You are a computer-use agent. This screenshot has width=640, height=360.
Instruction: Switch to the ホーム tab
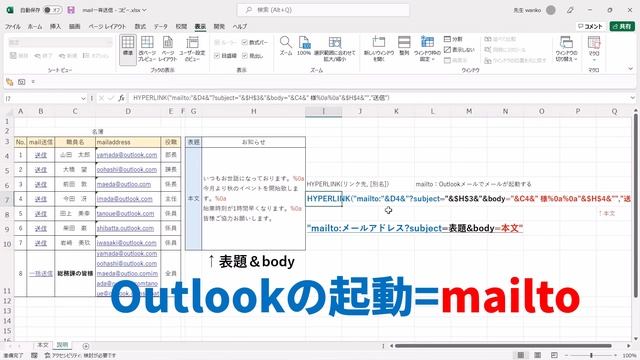(35, 27)
